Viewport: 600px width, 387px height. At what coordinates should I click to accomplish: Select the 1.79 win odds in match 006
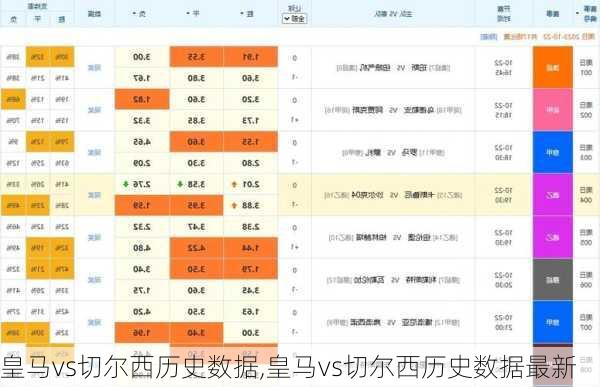click(251, 269)
